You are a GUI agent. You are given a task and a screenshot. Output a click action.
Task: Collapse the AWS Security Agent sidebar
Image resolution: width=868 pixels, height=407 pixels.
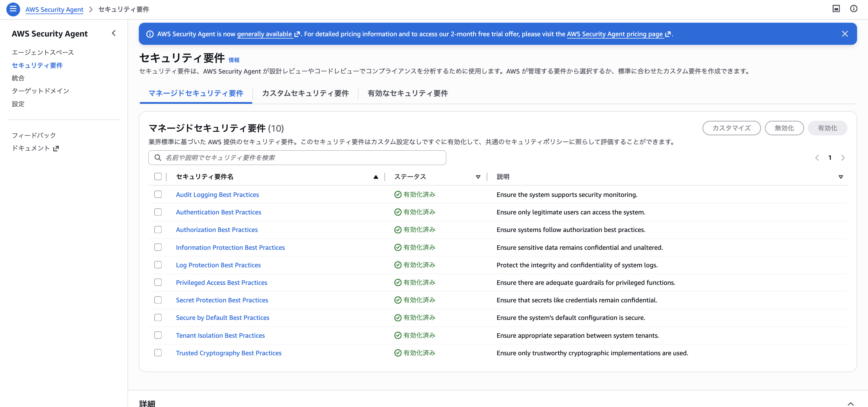[x=114, y=33]
